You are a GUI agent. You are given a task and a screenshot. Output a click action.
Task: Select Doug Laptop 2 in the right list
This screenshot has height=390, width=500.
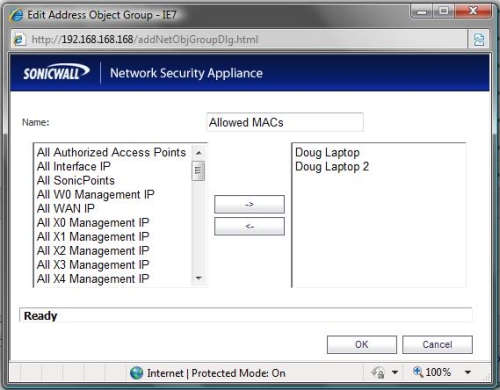[x=332, y=166]
